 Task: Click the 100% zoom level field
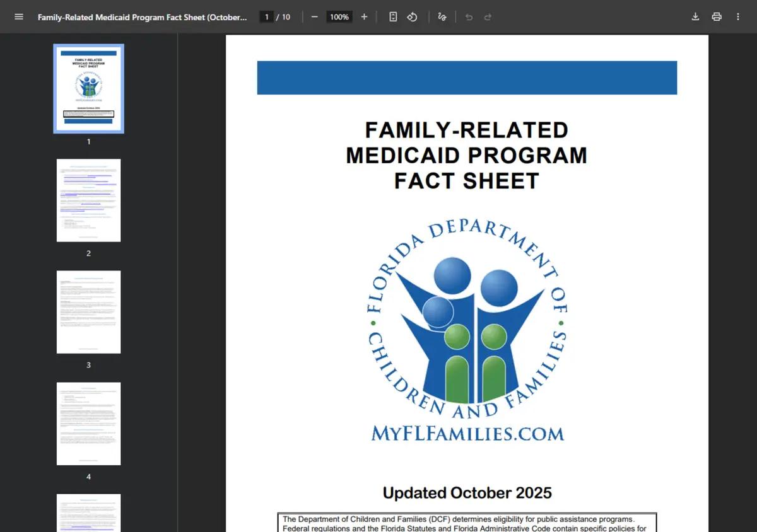[339, 17]
